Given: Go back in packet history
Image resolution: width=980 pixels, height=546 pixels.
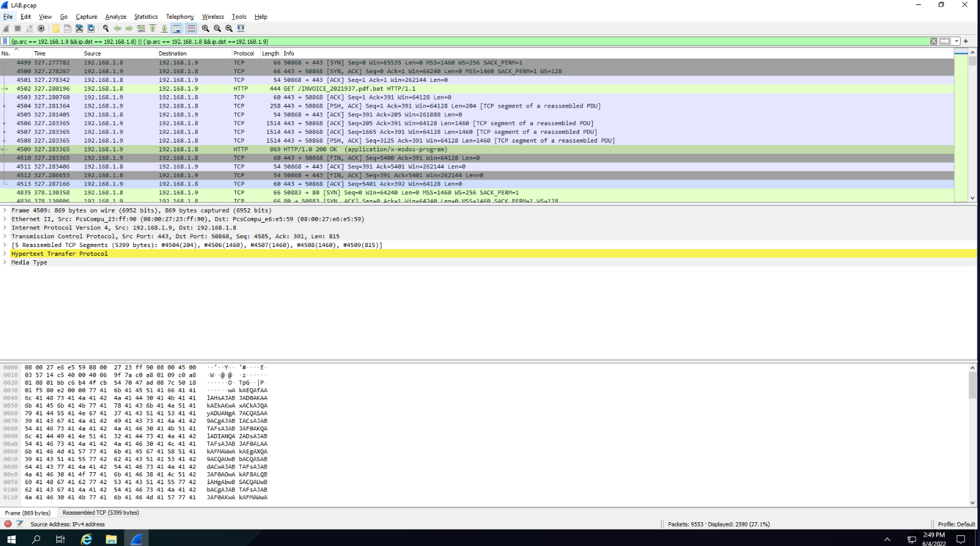Looking at the screenshot, I should [x=118, y=29].
